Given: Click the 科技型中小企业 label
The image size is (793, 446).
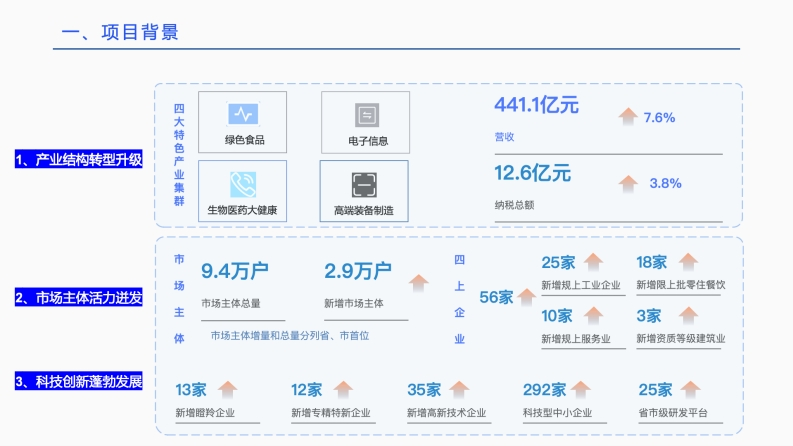Looking at the screenshot, I should (x=557, y=413).
